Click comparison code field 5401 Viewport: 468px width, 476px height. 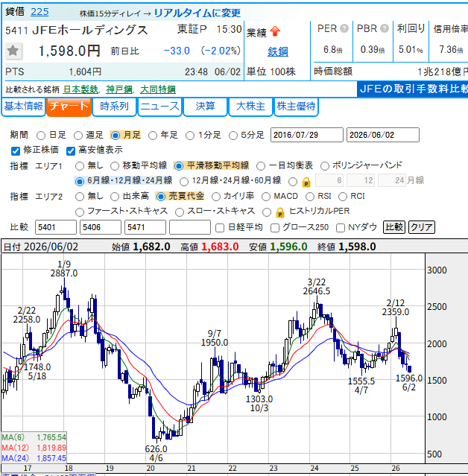pyautogui.click(x=56, y=227)
